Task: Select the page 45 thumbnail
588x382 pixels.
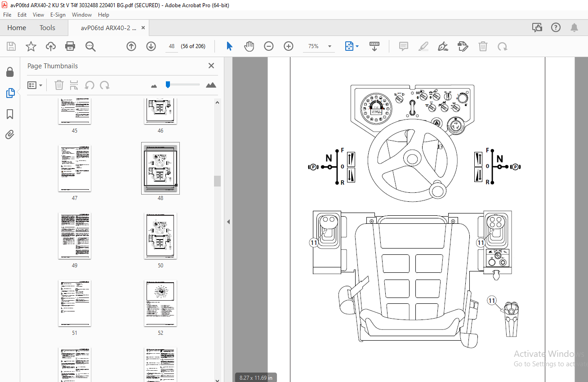Action: tap(75, 111)
